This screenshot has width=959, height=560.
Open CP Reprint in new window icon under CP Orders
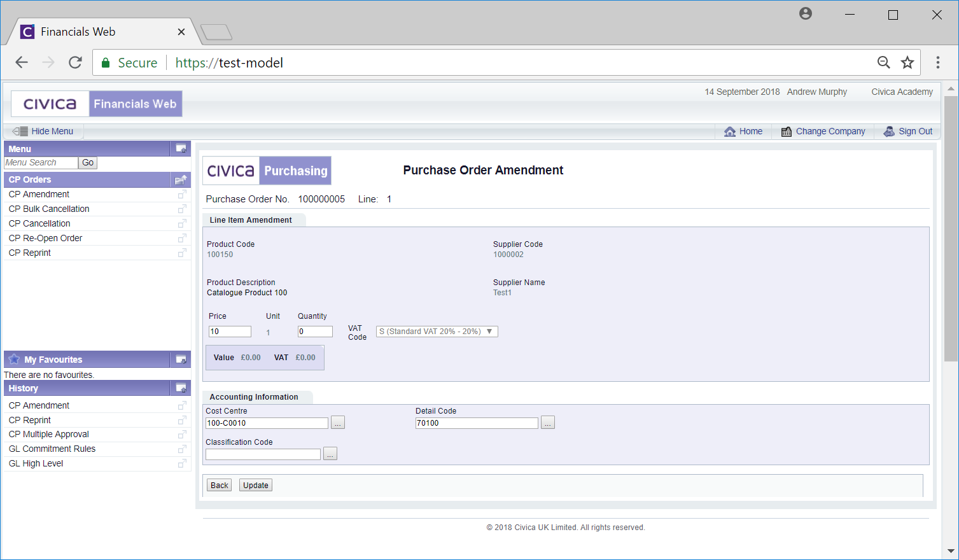tap(182, 253)
